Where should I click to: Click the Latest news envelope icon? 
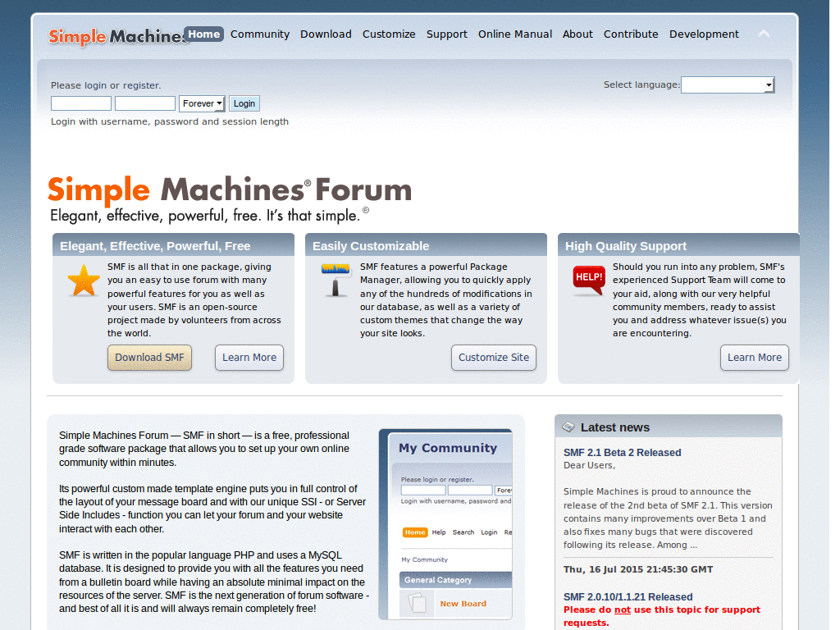568,427
